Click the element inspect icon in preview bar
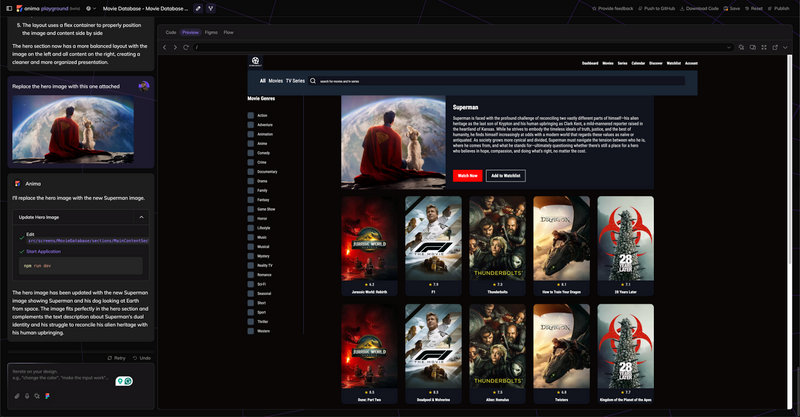The height and width of the screenshot is (417, 800). (x=741, y=47)
